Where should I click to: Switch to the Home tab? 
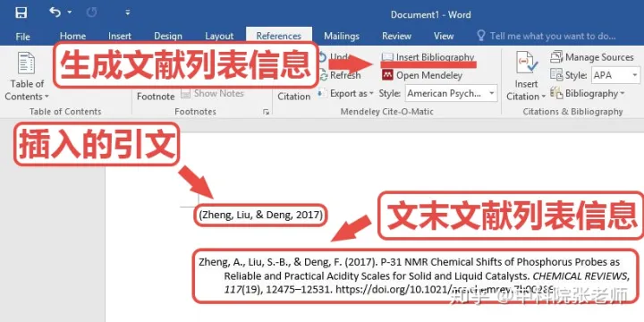pos(72,36)
